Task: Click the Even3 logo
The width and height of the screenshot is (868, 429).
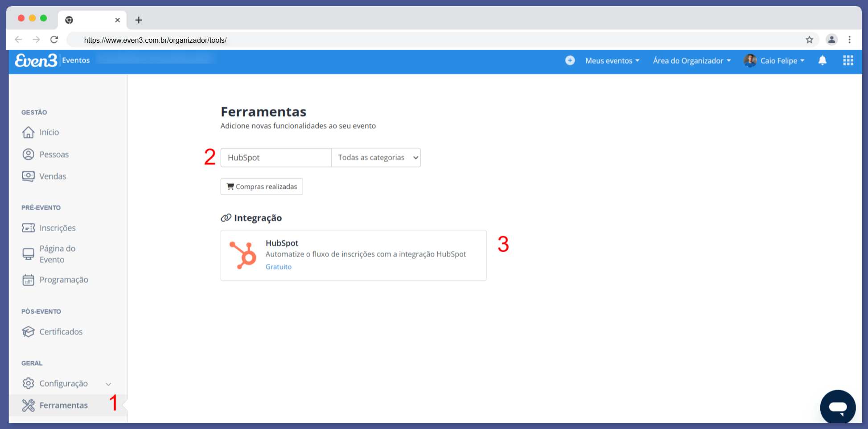Action: pos(36,60)
